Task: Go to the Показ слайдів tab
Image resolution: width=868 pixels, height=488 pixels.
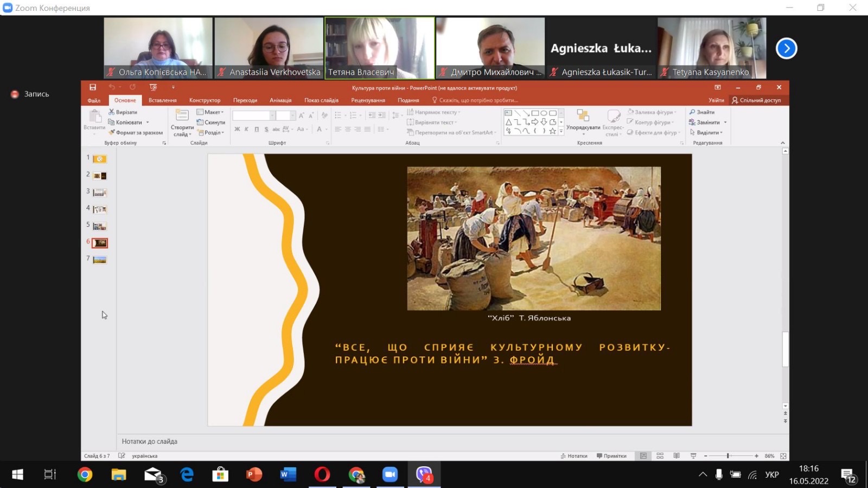Action: pos(321,100)
